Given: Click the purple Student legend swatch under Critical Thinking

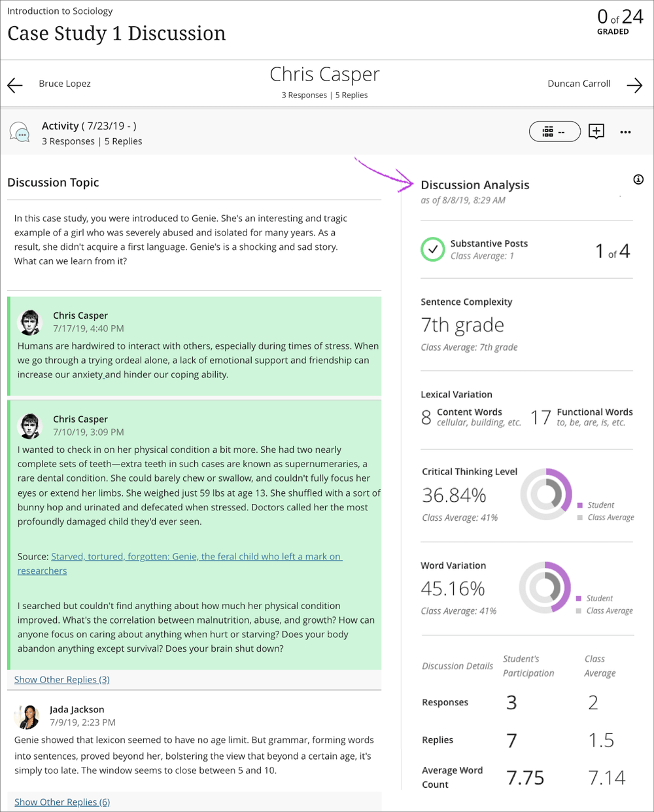Looking at the screenshot, I should click(579, 505).
